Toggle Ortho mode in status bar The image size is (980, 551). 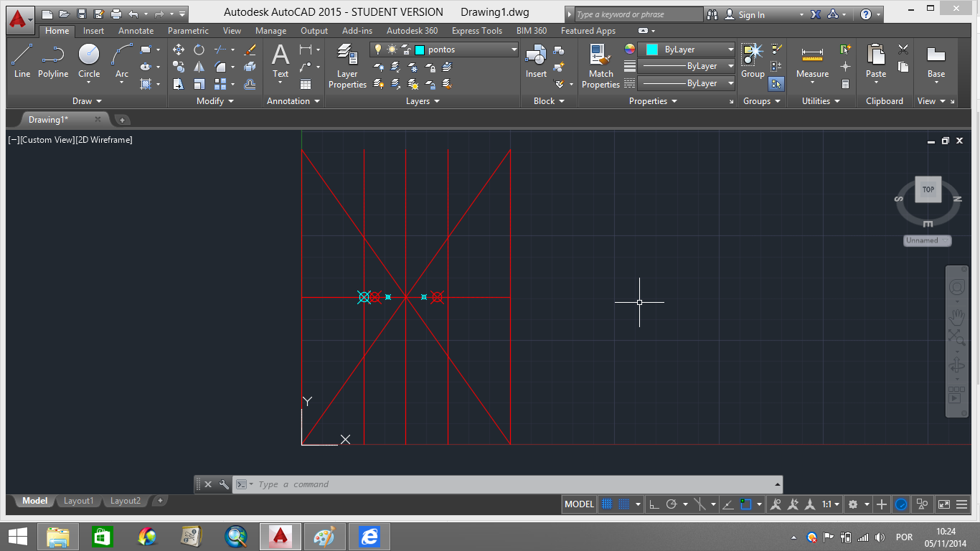tap(654, 504)
